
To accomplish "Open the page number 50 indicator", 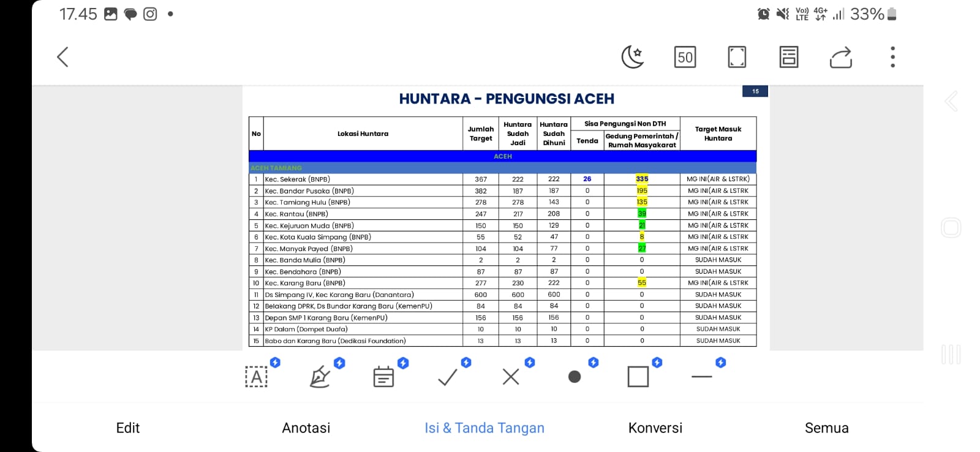I will (x=685, y=57).
